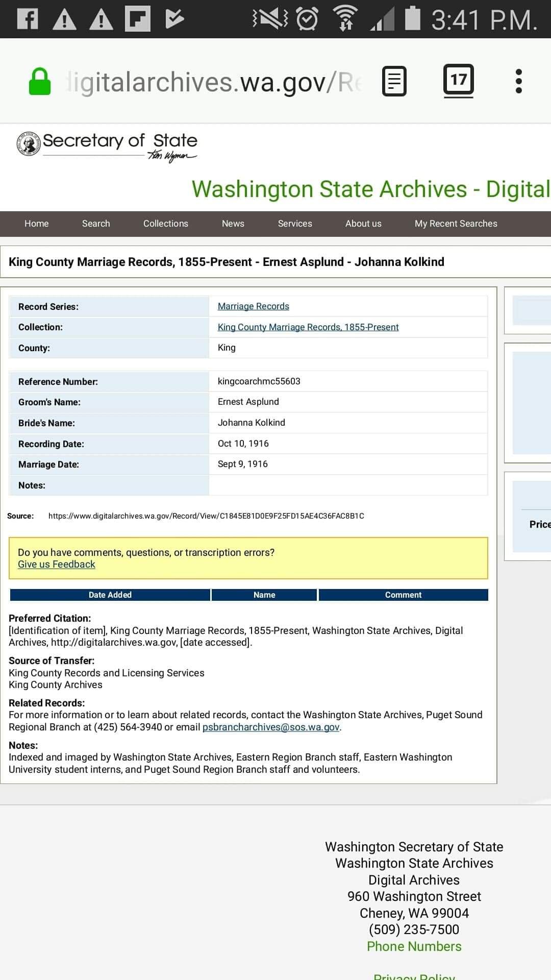Tap the battery status icon
The width and height of the screenshot is (551, 980).
click(412, 19)
